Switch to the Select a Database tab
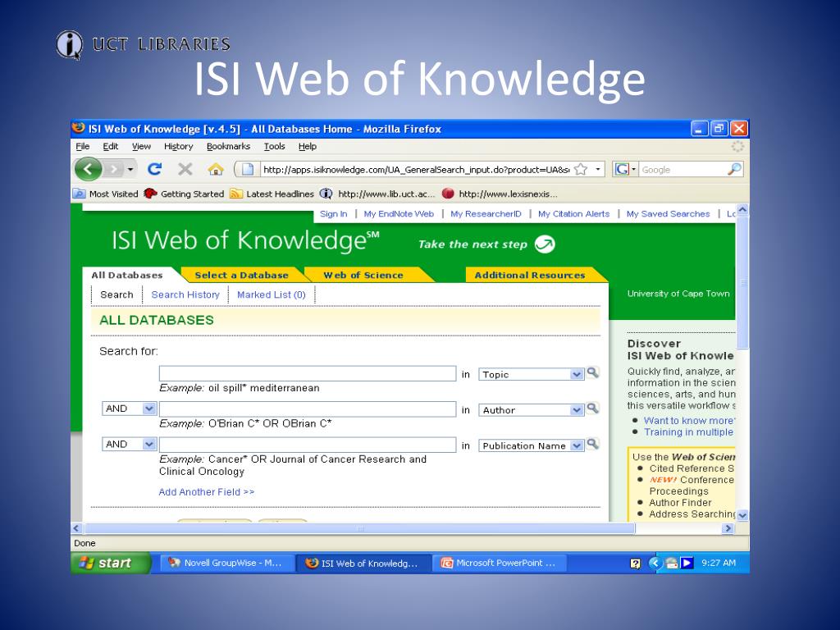Screen dimensions: 840x630 [242, 275]
